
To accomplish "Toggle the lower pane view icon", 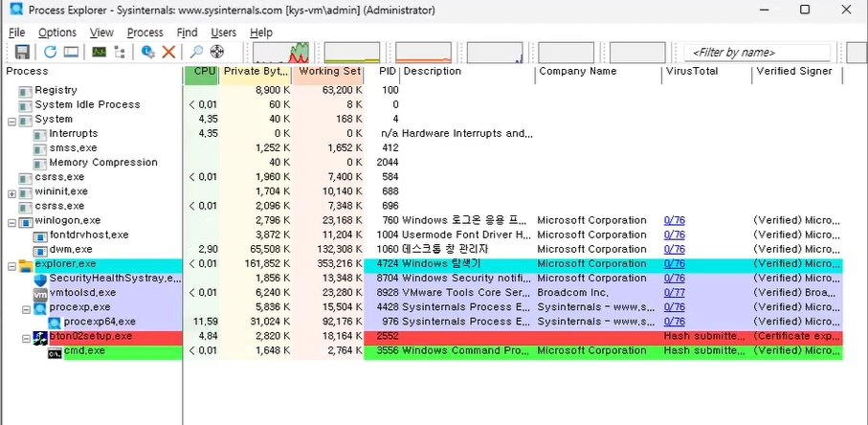I will pos(71,52).
